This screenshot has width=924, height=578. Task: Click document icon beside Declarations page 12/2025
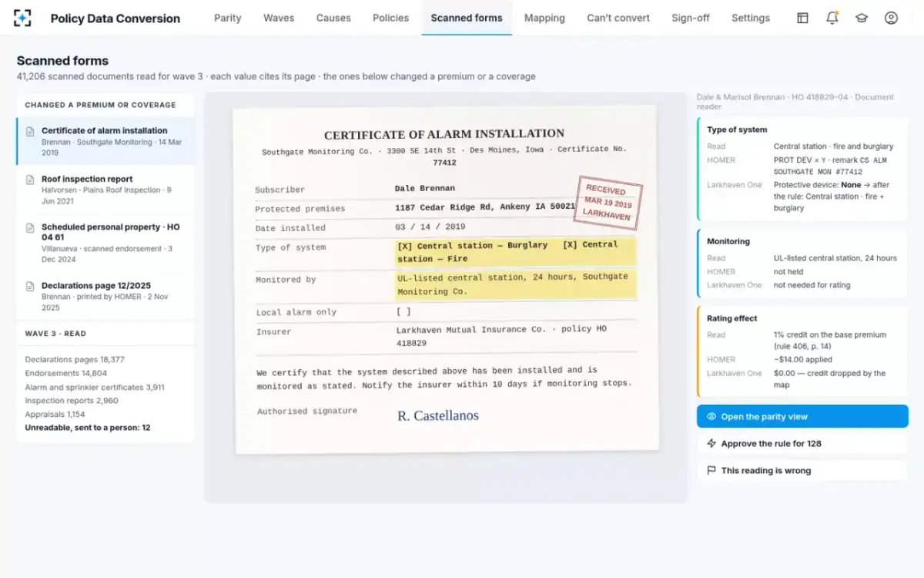pyautogui.click(x=31, y=286)
